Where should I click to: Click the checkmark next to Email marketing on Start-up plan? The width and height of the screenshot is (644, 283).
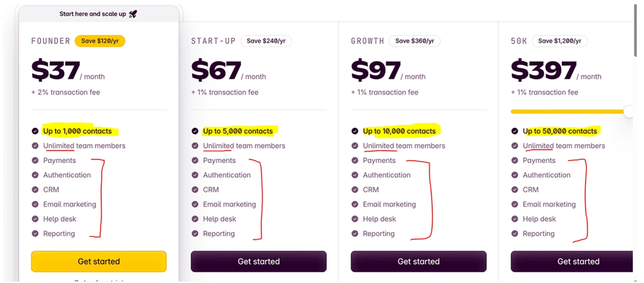click(x=194, y=204)
